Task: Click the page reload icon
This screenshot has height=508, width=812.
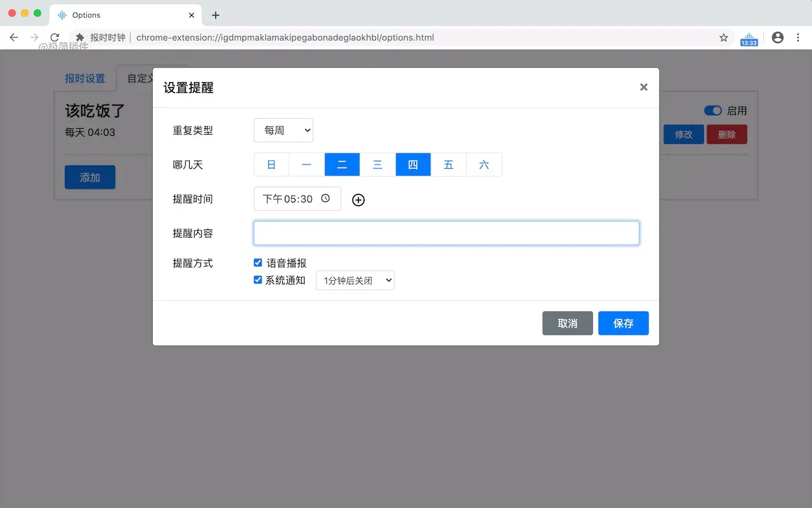Action: pos(55,37)
